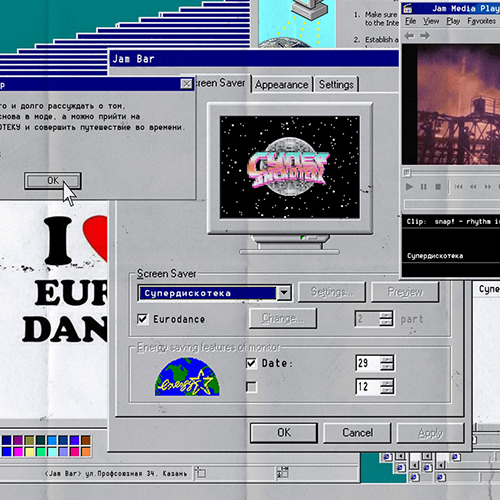Increase the value 29 spinner

[x=387, y=359]
